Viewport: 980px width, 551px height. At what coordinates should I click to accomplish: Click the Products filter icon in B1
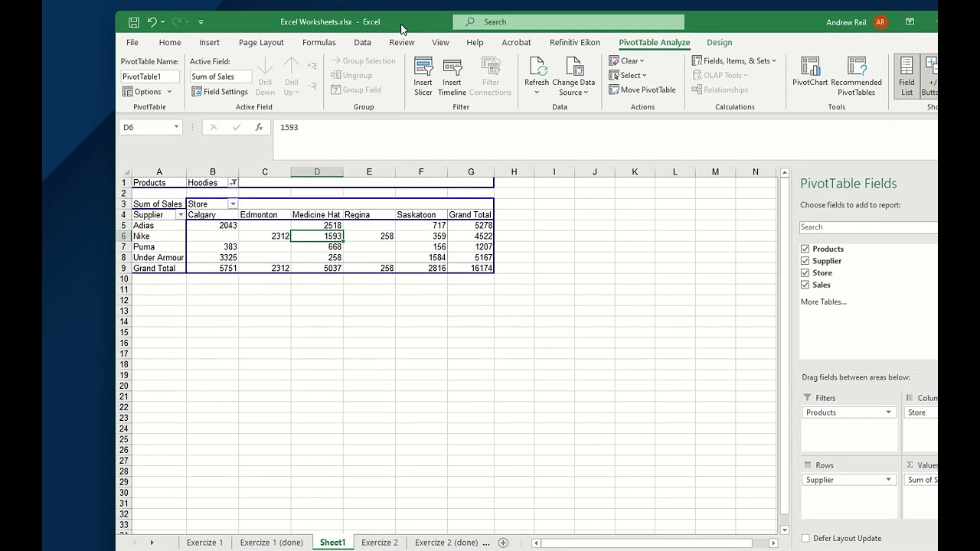tap(233, 183)
